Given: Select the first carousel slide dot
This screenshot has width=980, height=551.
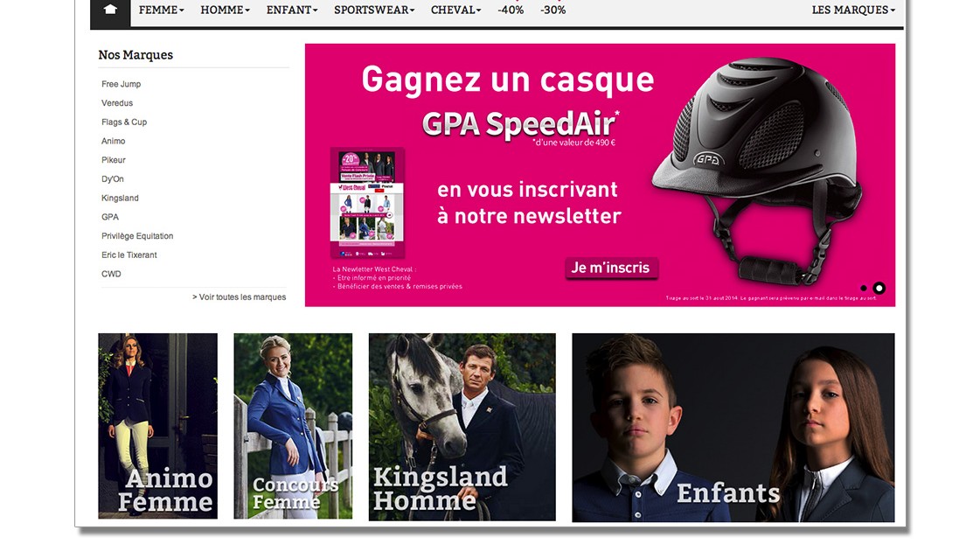Looking at the screenshot, I should [864, 289].
